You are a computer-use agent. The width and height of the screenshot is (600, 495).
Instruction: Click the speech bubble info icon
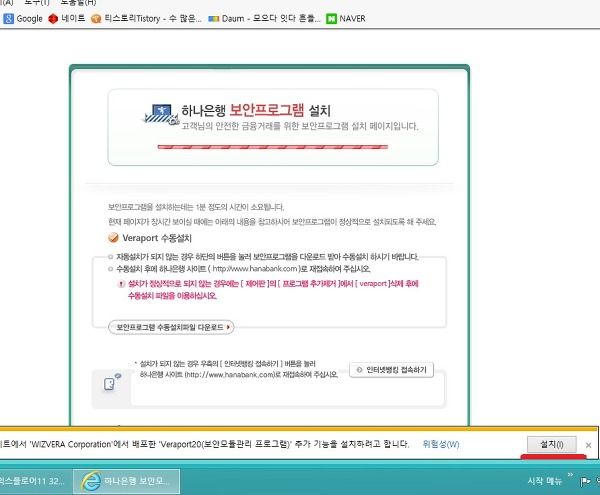click(112, 382)
